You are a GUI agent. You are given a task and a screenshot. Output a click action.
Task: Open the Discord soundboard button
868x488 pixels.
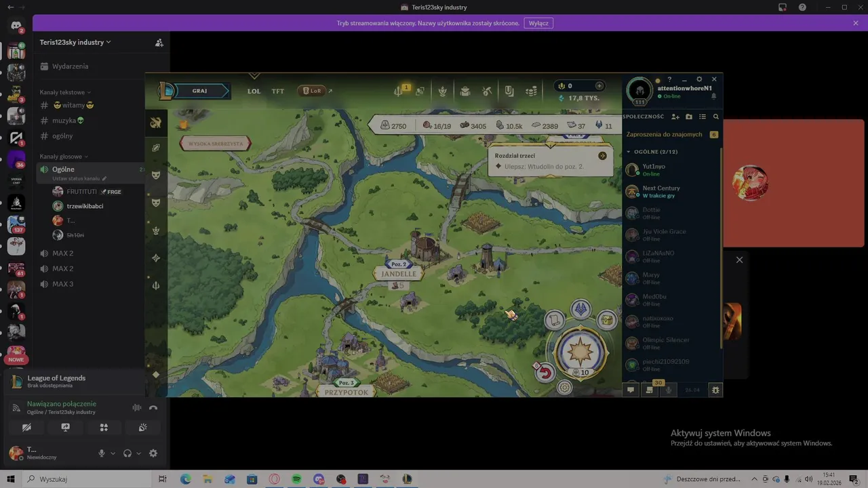pyautogui.click(x=142, y=428)
